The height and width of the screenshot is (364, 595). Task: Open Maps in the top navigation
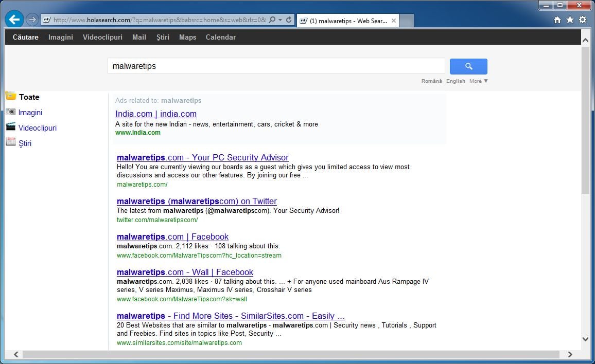click(187, 37)
